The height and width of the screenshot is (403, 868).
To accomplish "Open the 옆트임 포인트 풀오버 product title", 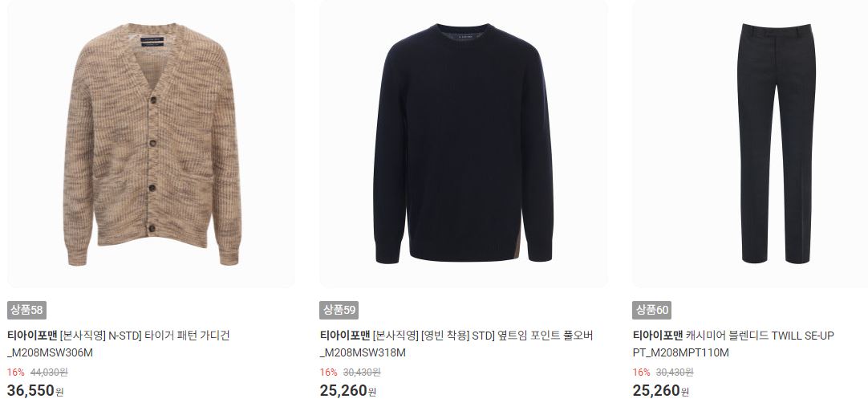I will [x=544, y=336].
